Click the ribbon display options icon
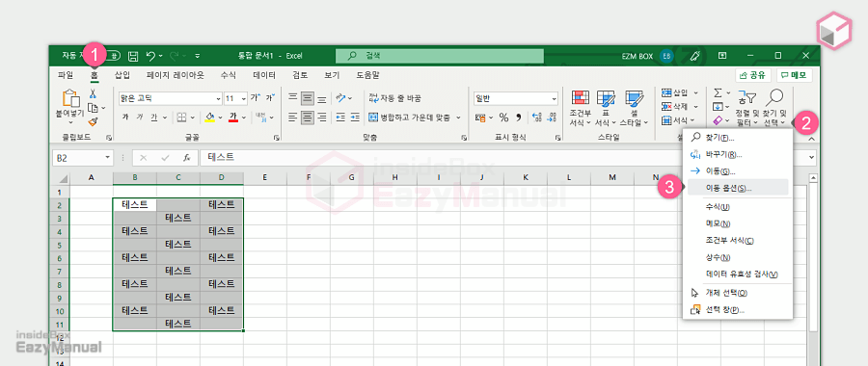The height and width of the screenshot is (366, 868). (722, 56)
